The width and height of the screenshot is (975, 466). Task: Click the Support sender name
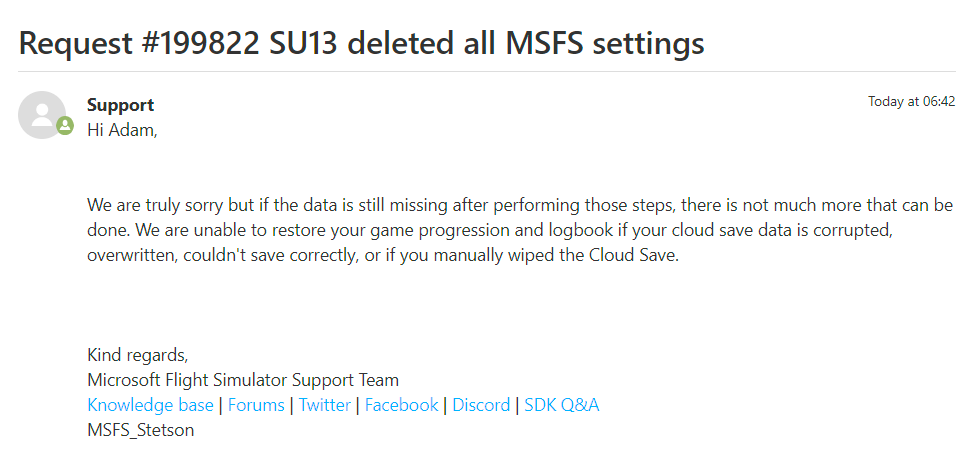(x=121, y=105)
